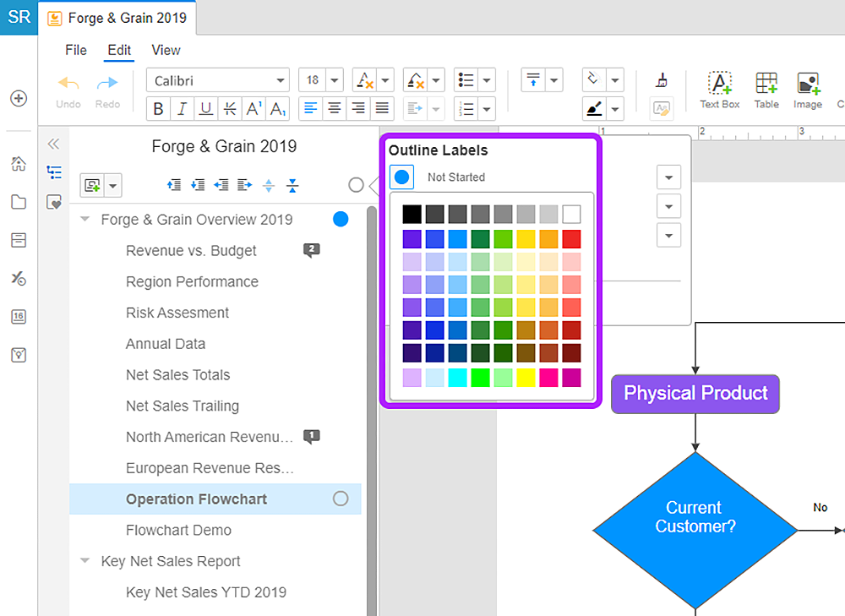Collapse the Key Net Sales Report branch
The image size is (845, 616).
(84, 561)
